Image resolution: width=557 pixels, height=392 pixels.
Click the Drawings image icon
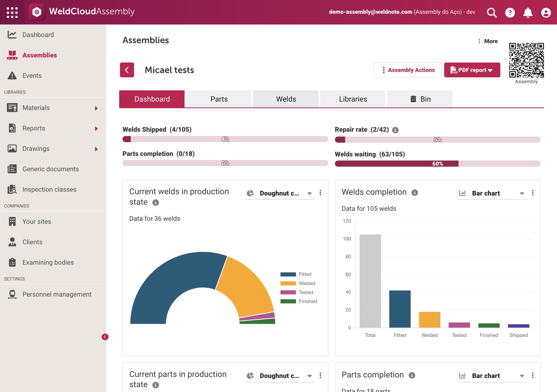(x=12, y=149)
